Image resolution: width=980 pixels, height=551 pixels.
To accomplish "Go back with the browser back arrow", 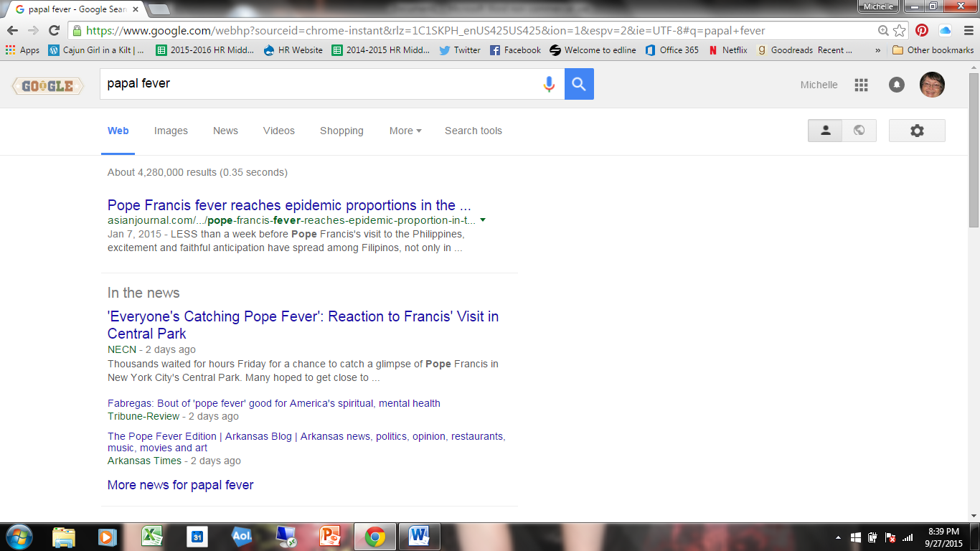I will (x=12, y=30).
